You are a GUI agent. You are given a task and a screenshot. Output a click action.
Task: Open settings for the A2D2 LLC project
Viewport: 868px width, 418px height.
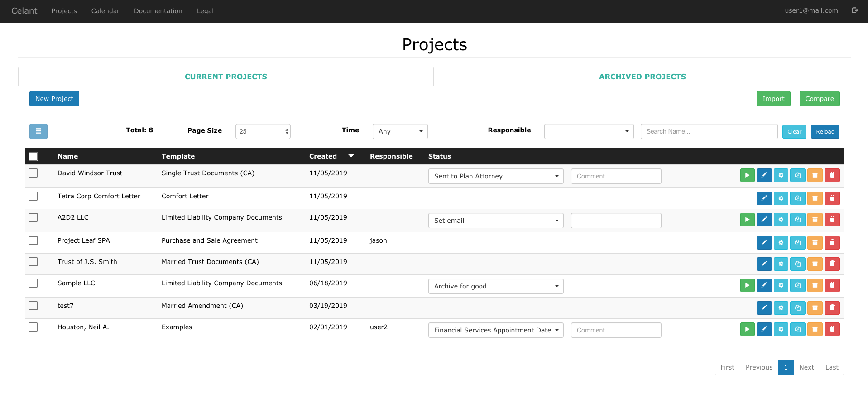[781, 219]
